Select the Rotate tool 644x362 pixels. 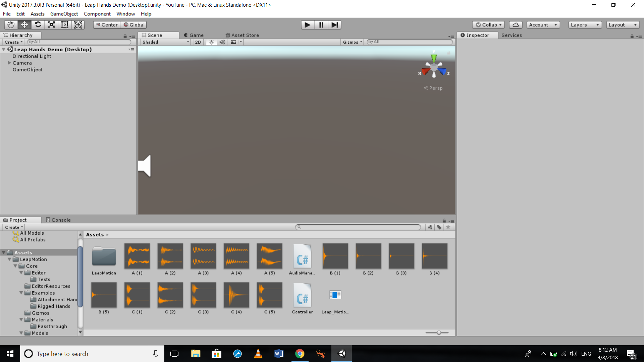38,25
